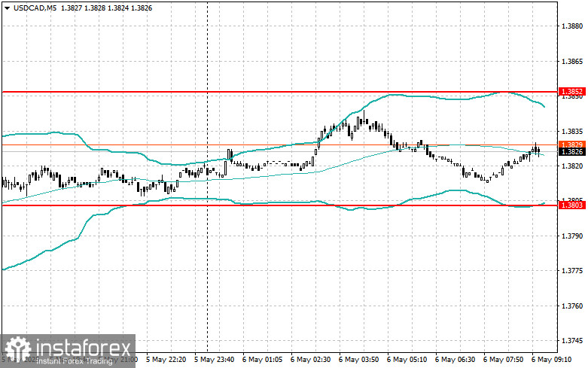Click the 1.3745 price scale value
The image size is (588, 368).
(x=572, y=341)
